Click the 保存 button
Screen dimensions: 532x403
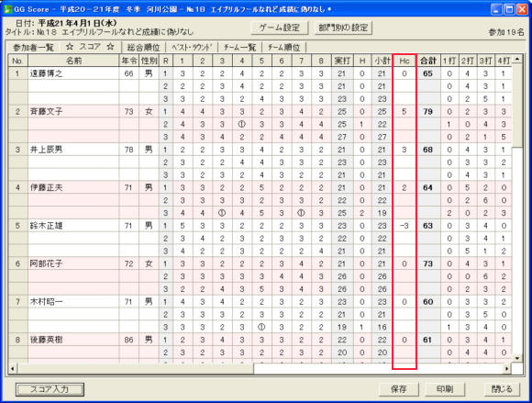point(399,389)
